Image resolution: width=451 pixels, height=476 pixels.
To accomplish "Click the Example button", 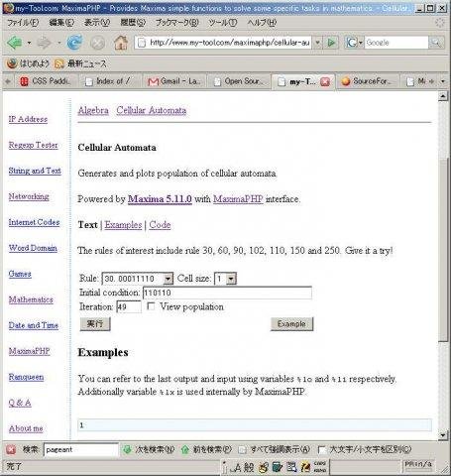I will 291,324.
